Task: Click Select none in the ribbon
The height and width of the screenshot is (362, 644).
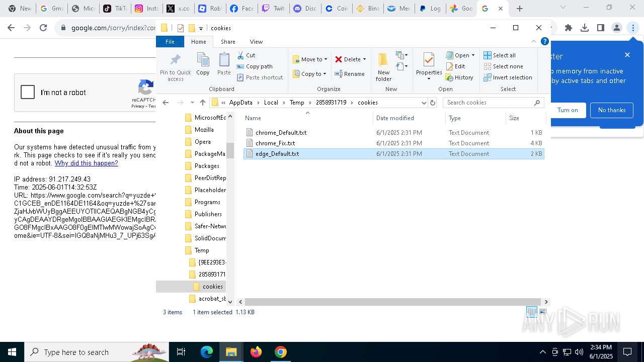Action: point(503,66)
